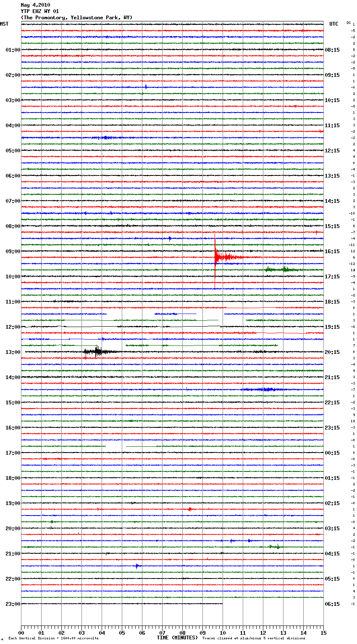Screen dimensions: 357x644
Task: Click the 08:00 MST time label
Action: [13, 226]
